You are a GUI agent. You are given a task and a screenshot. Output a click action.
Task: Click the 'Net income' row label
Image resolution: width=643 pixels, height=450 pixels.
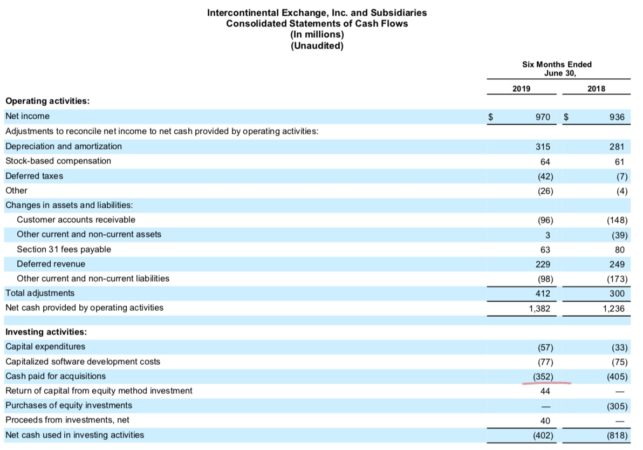27,116
